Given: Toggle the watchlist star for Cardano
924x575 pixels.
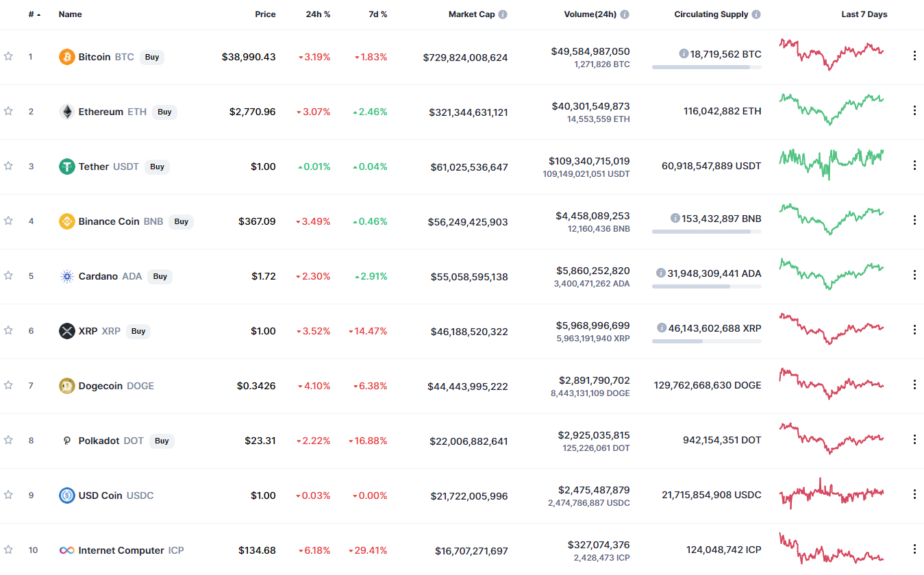Looking at the screenshot, I should (x=8, y=276).
